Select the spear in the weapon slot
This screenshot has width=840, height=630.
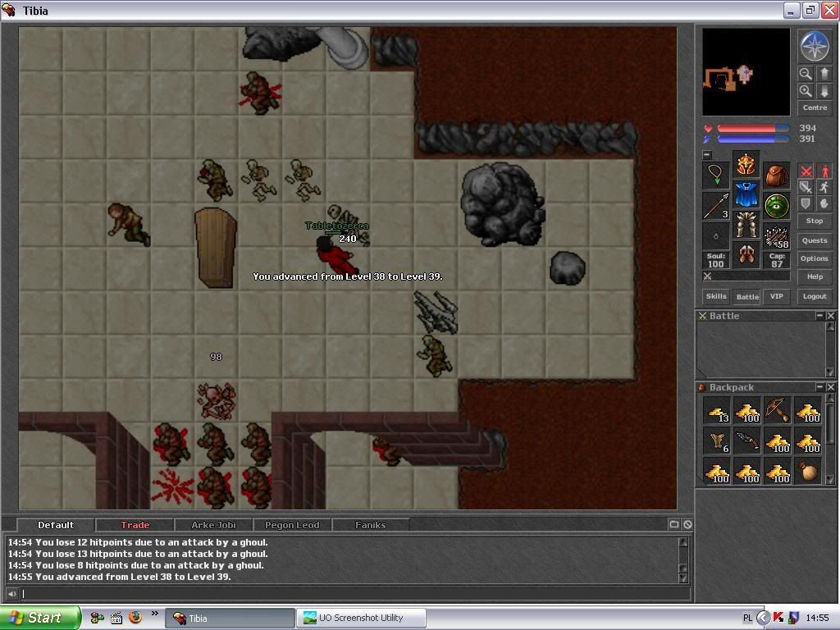715,206
